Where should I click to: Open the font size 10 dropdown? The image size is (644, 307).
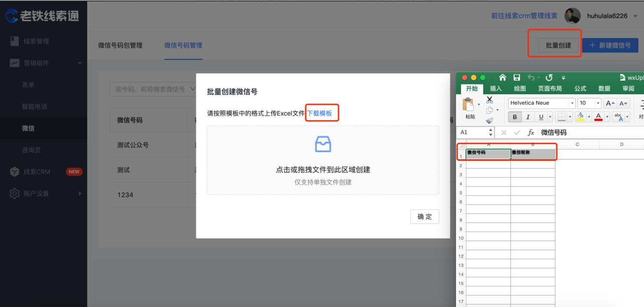[598, 103]
